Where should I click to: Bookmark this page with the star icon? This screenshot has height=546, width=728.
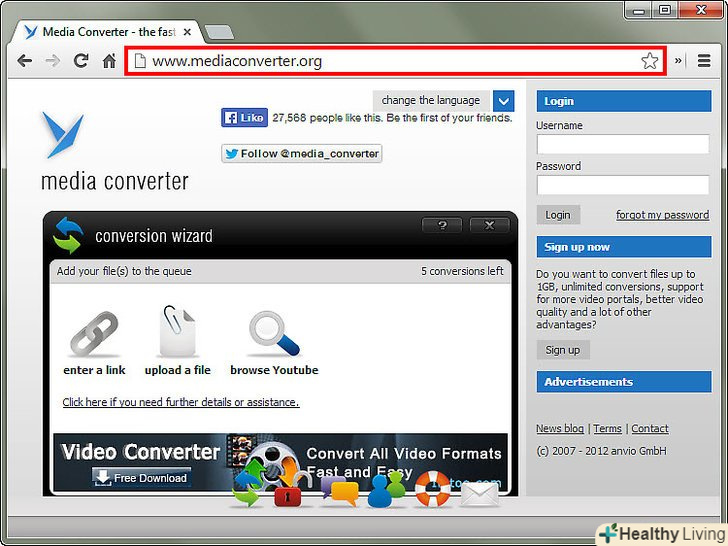(650, 60)
